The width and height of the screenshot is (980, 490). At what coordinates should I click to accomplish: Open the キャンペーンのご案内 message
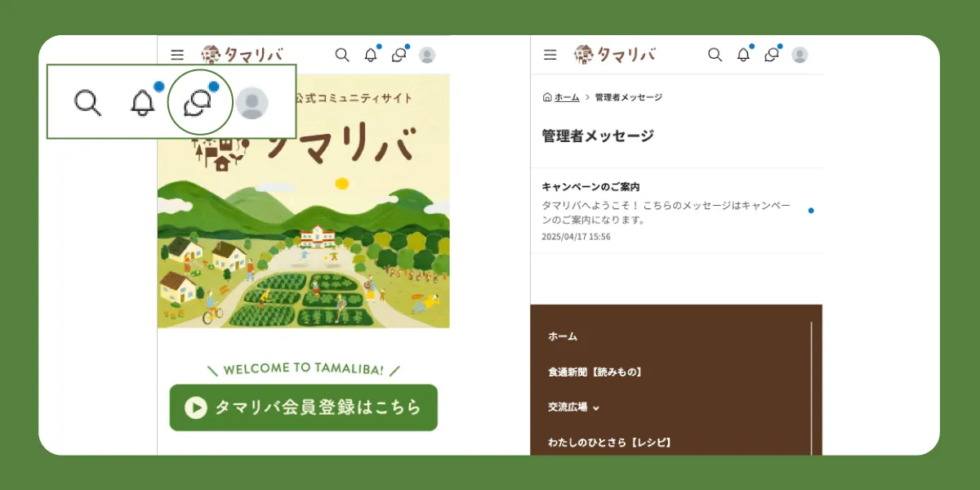[x=676, y=211]
